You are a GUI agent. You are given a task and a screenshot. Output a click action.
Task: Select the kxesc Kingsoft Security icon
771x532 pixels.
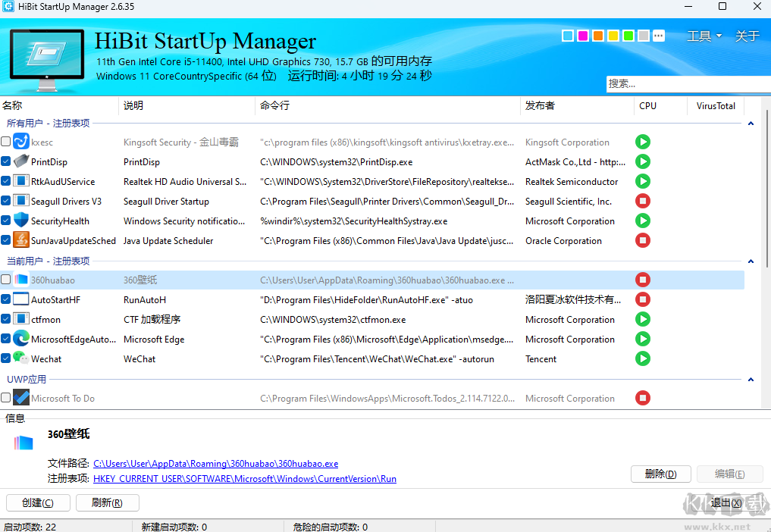[x=20, y=142]
